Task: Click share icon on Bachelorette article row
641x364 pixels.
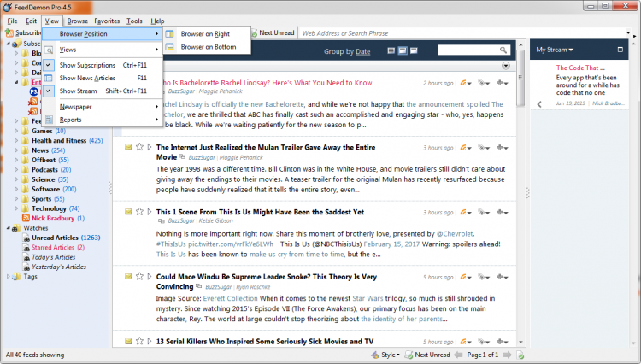Action: [465, 83]
